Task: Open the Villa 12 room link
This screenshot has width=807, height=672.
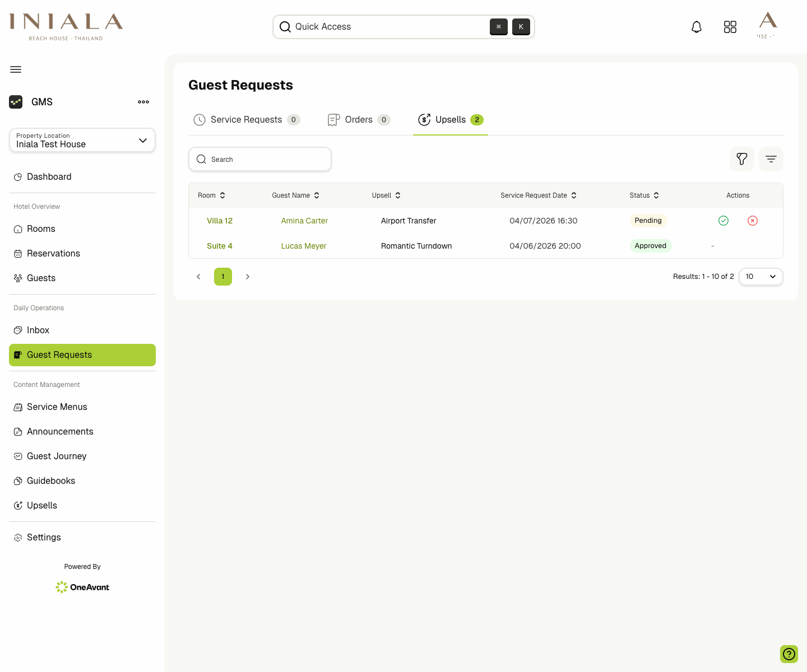Action: coord(220,221)
